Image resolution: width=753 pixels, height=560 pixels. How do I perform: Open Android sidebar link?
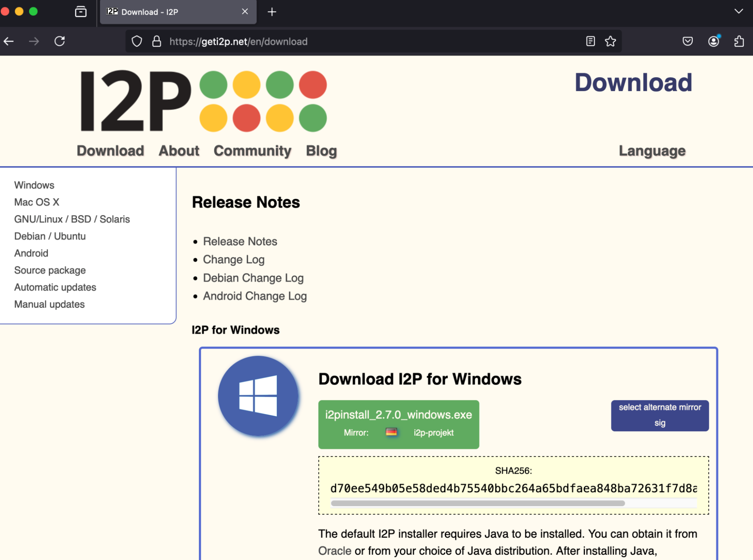click(31, 253)
